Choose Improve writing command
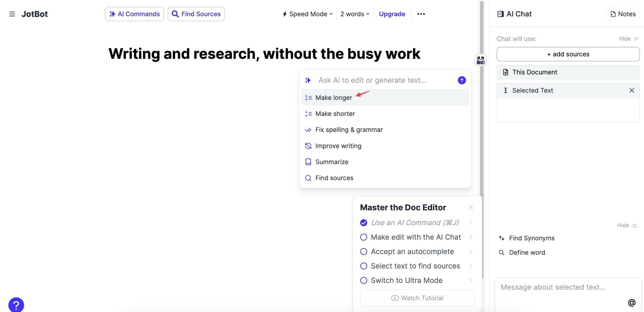Image resolution: width=644 pixels, height=312 pixels. [x=385, y=146]
